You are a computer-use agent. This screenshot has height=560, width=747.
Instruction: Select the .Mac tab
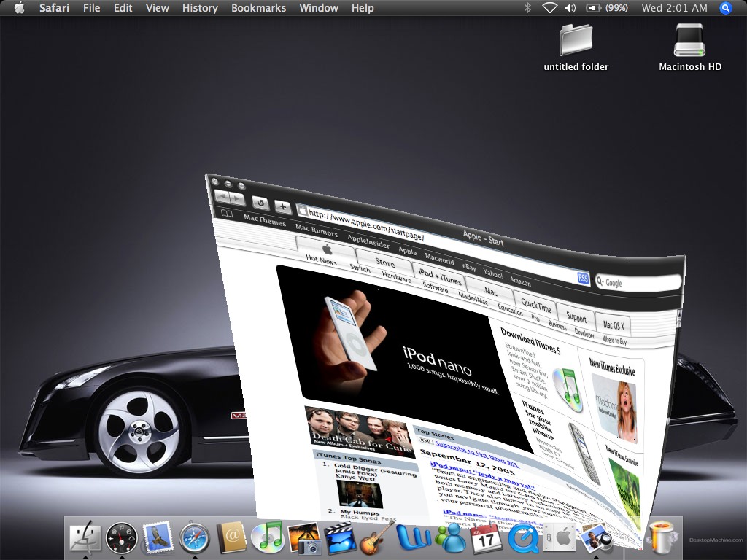[x=489, y=291]
